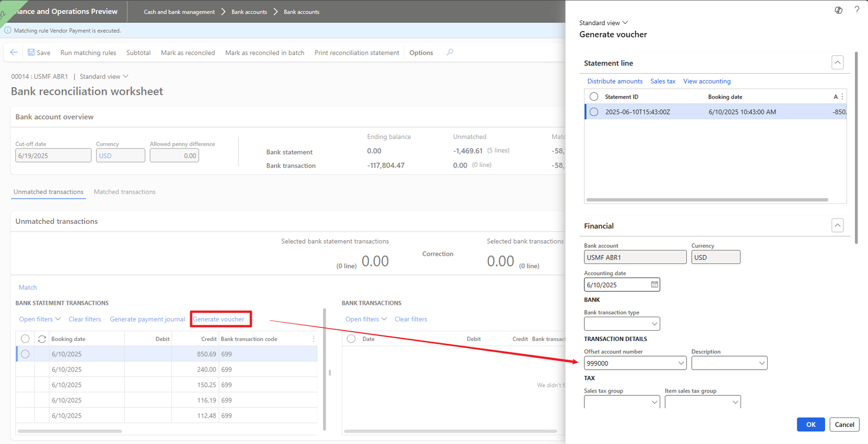Image resolution: width=868 pixels, height=444 pixels.
Task: Open the help question mark icon
Action: click(x=857, y=10)
